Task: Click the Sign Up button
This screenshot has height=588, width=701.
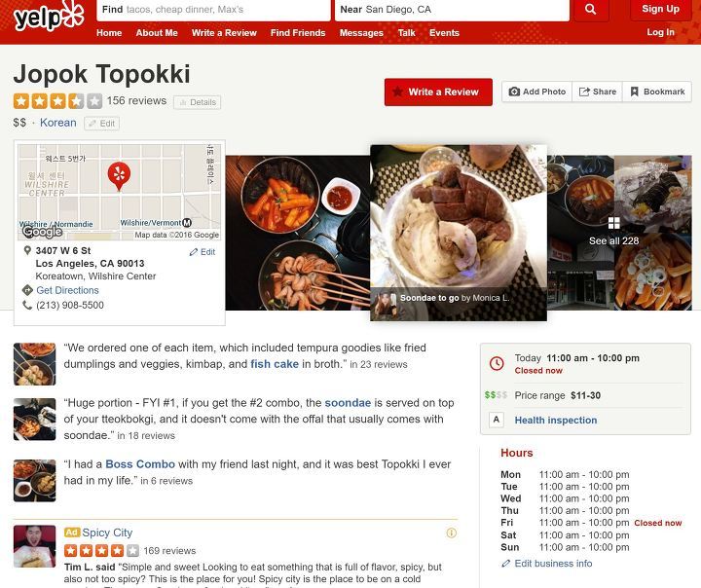Action: [660, 10]
